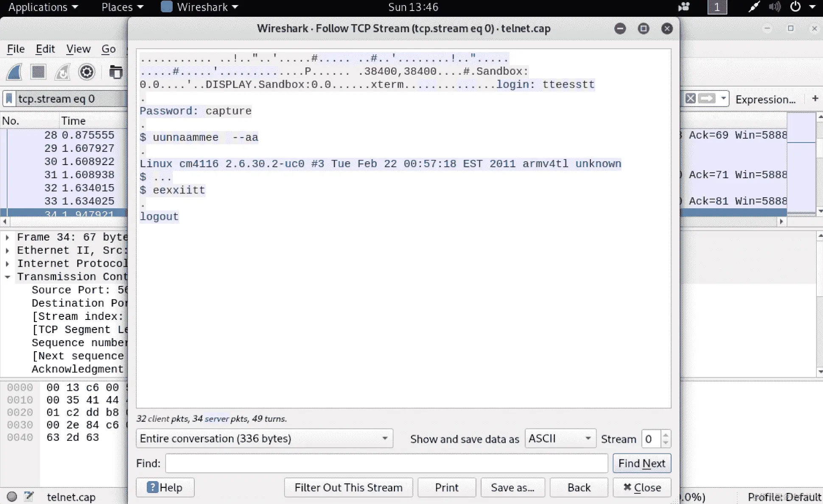The height and width of the screenshot is (504, 823).
Task: Click the display filter bookmark icon
Action: [x=9, y=99]
